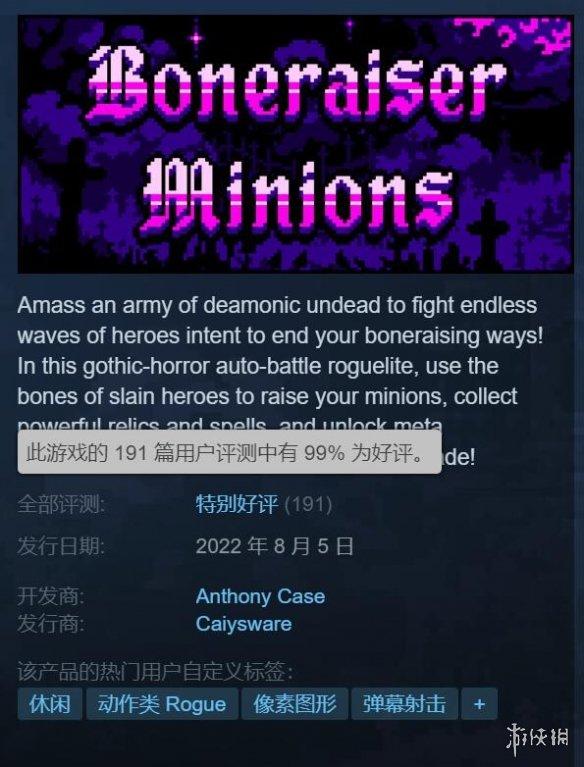Click the Boneraiser Minions header image

[295, 144]
